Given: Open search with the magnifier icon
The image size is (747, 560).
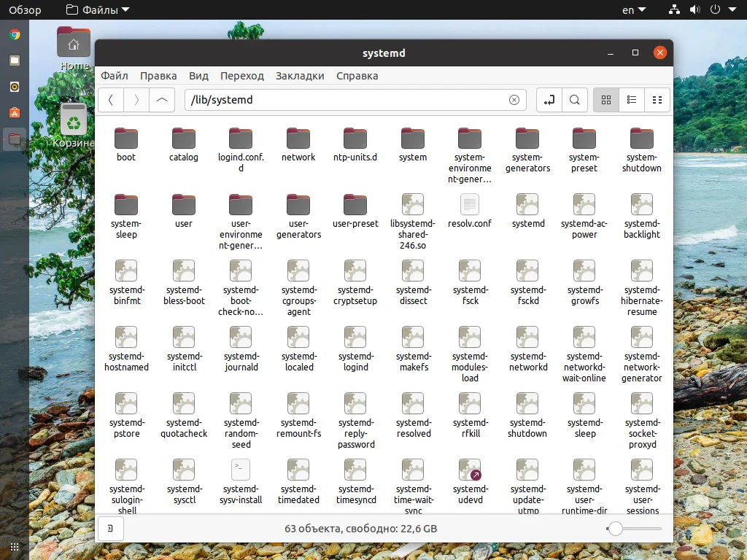Looking at the screenshot, I should coord(575,100).
